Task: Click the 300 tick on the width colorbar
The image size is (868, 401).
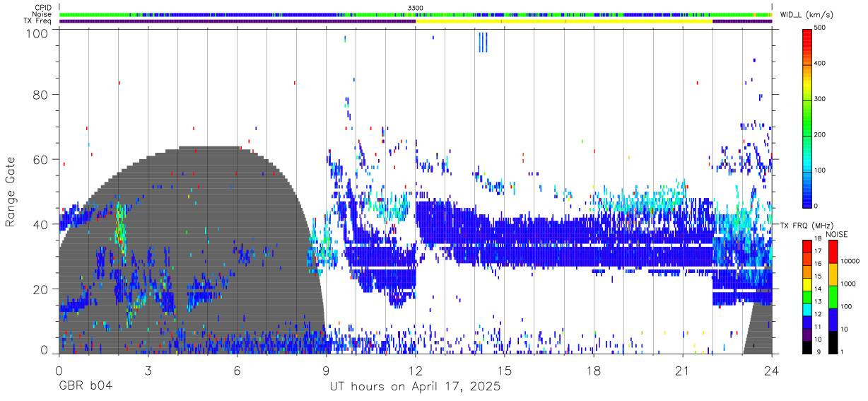Action: click(x=820, y=99)
